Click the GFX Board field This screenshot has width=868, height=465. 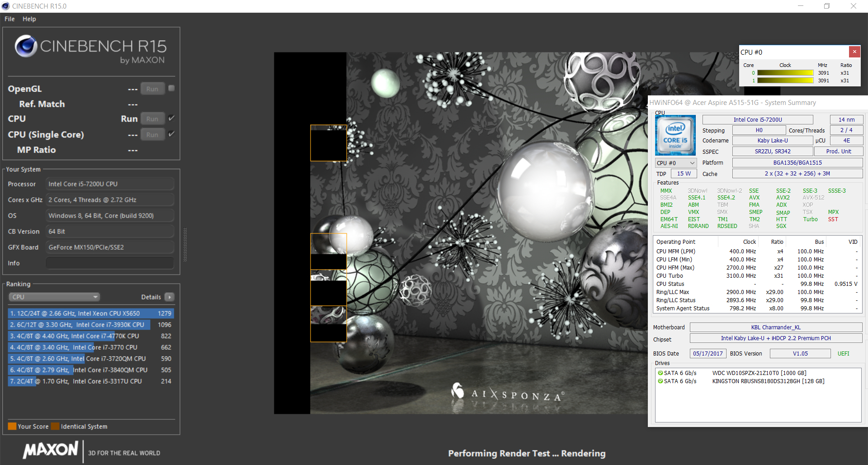click(110, 247)
